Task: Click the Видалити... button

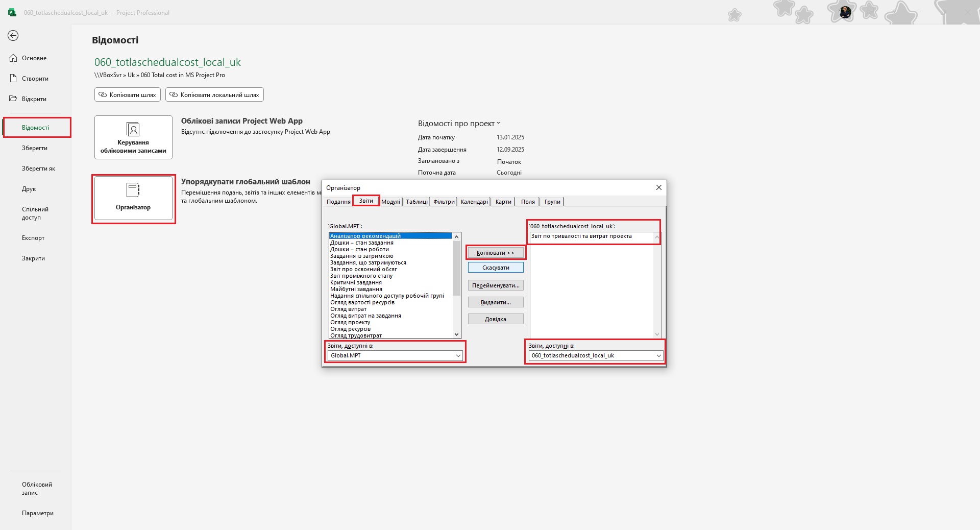Action: pos(496,302)
